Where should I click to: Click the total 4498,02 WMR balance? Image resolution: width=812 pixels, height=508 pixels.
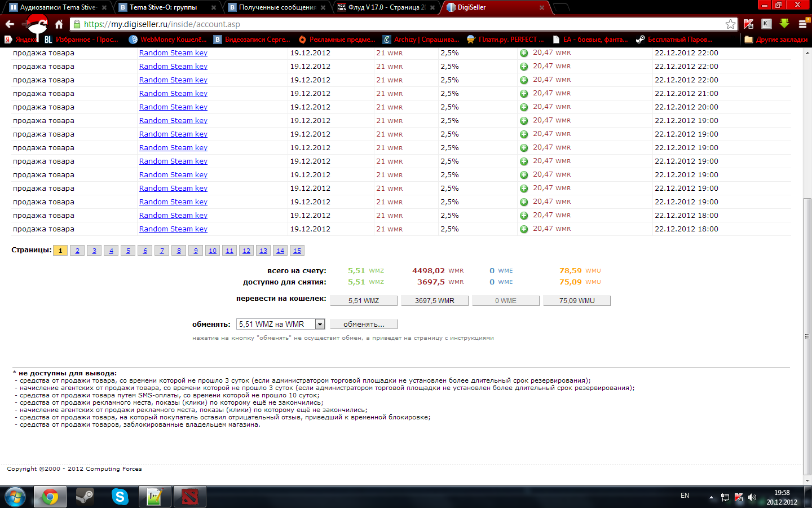click(x=438, y=271)
